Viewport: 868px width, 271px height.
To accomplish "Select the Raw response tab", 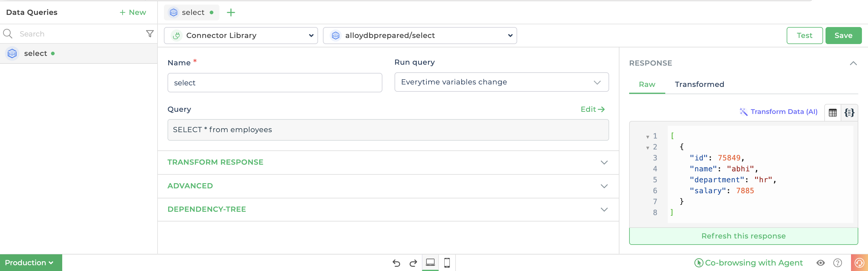I will pyautogui.click(x=647, y=84).
